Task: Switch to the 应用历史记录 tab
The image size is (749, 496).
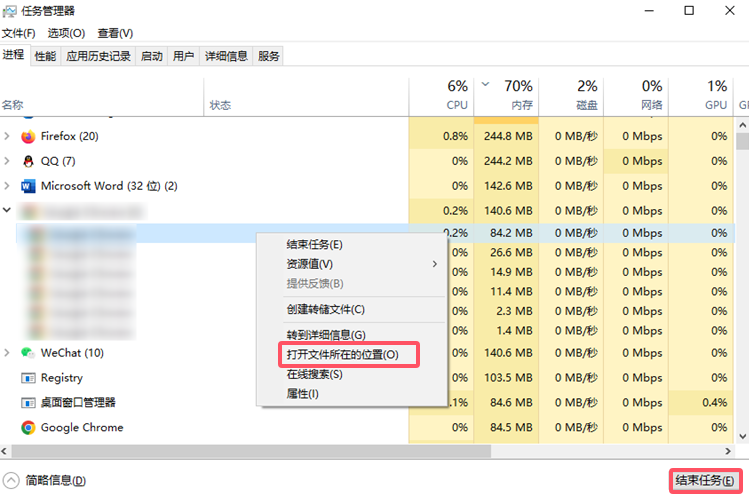Action: 98,56
